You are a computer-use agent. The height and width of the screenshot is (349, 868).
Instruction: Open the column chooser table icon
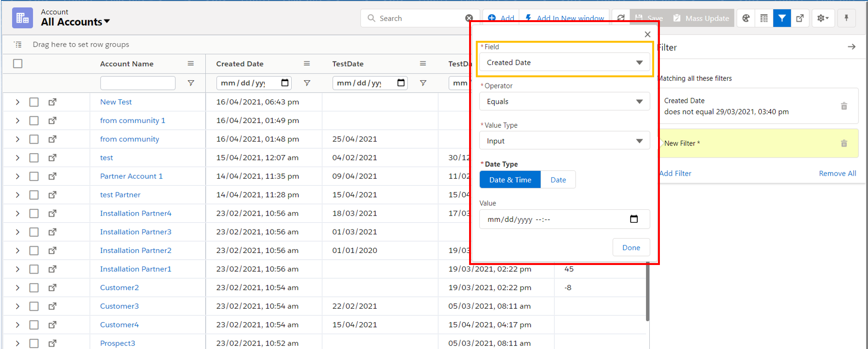click(x=764, y=18)
